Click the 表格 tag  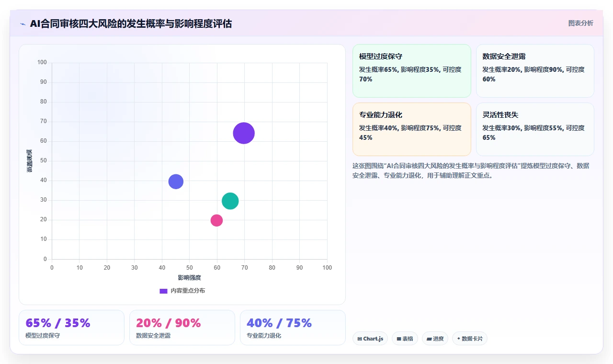point(405,339)
